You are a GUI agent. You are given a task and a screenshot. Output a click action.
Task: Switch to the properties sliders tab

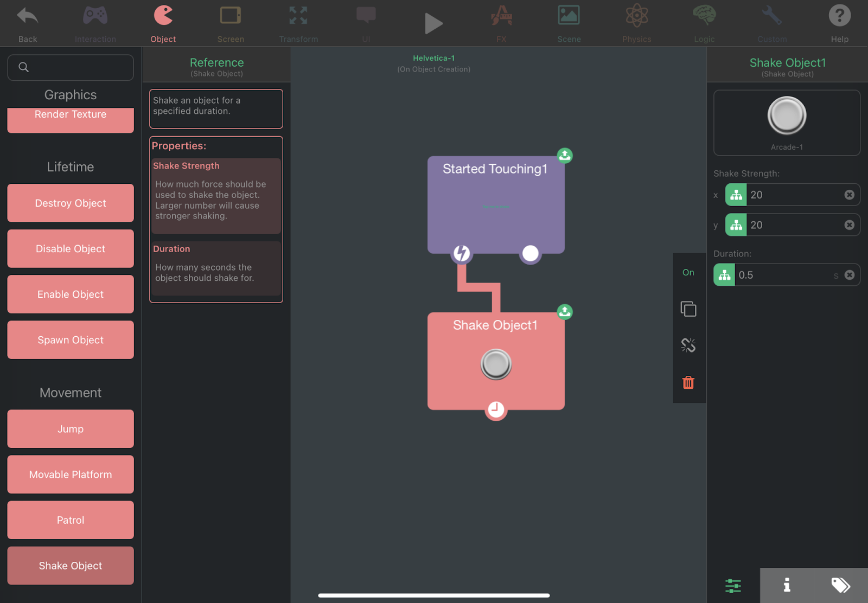click(733, 585)
